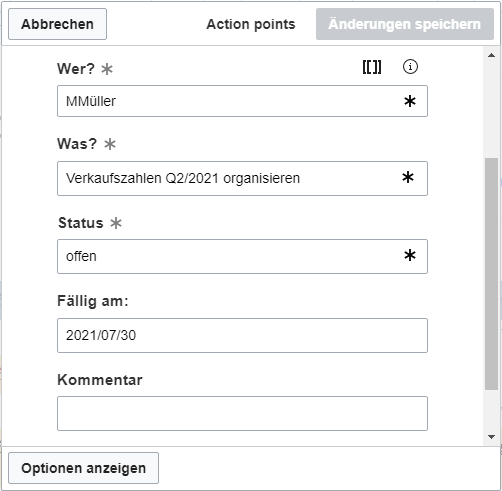Click asterisk icon inside Status field
The height and width of the screenshot is (491, 502).
410,255
